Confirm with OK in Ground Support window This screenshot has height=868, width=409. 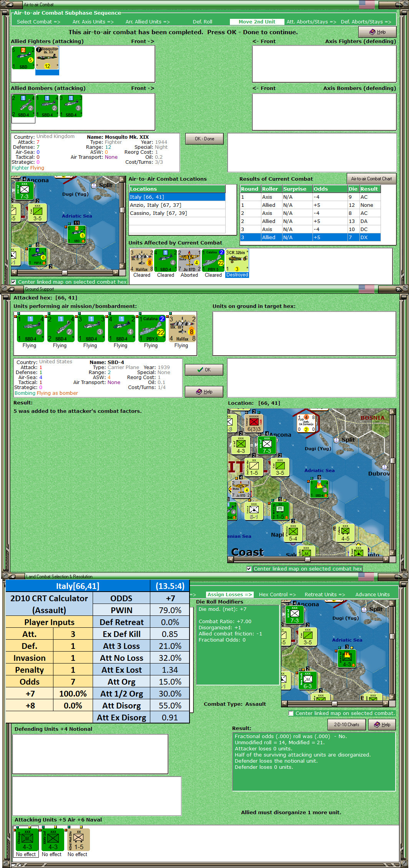(204, 369)
